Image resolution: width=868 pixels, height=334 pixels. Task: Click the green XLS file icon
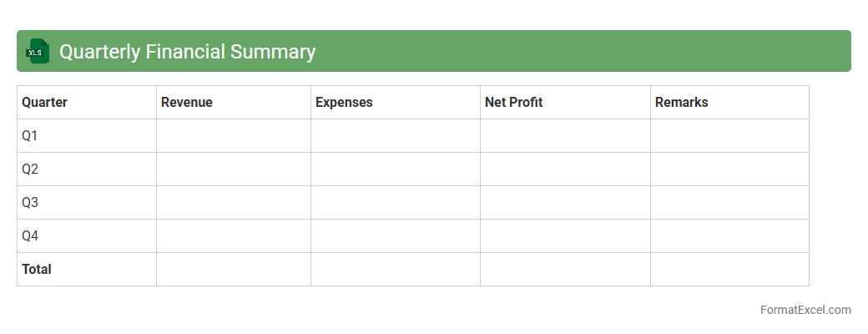(38, 52)
